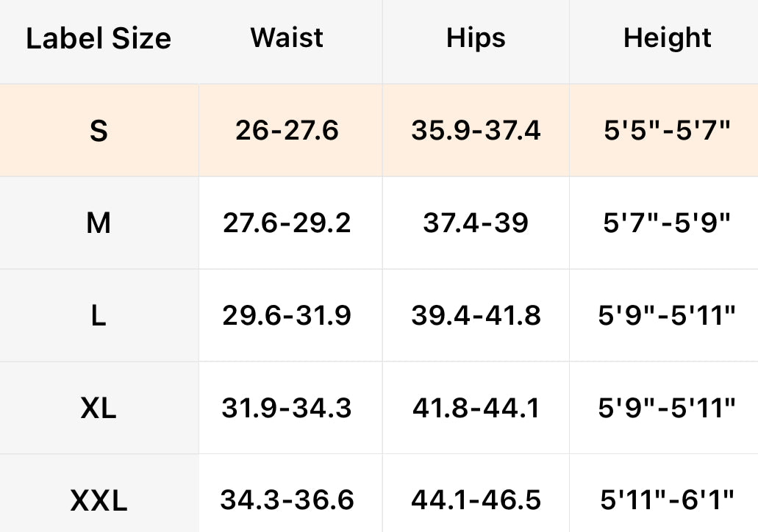Click waist value 26-27.6
Screen dimensions: 758x532
(287, 131)
